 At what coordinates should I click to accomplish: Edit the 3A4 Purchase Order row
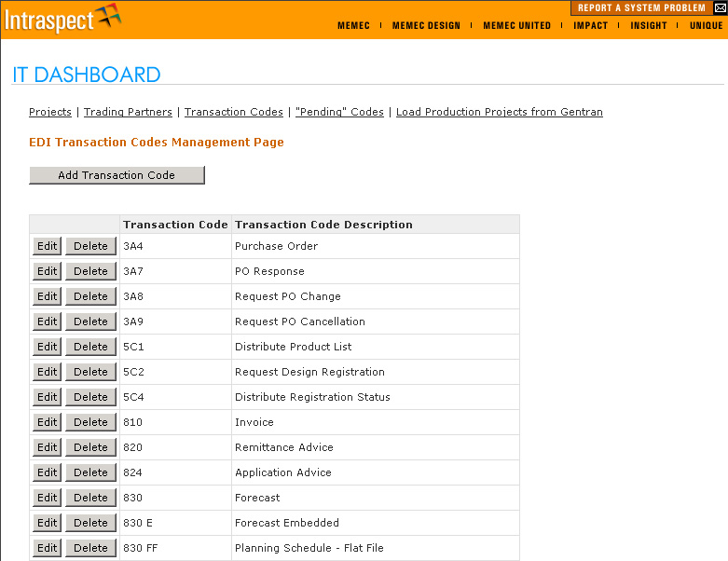(47, 246)
